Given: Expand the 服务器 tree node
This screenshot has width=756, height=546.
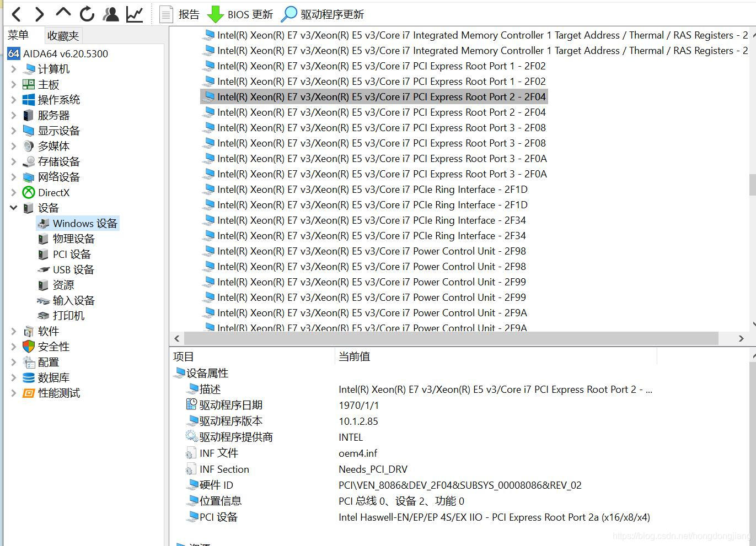Looking at the screenshot, I should (14, 115).
